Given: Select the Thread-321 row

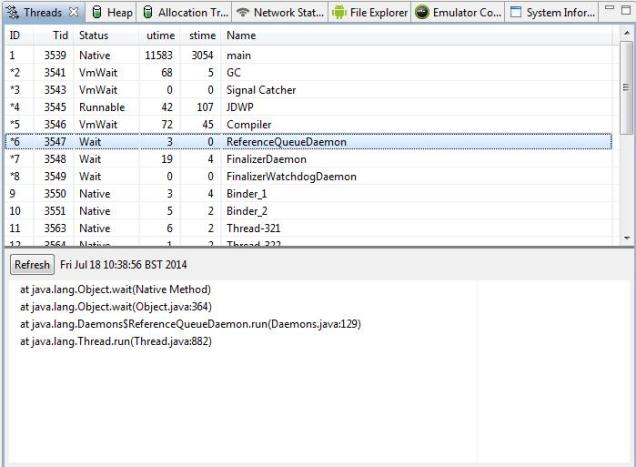Looking at the screenshot, I should pyautogui.click(x=308, y=228).
